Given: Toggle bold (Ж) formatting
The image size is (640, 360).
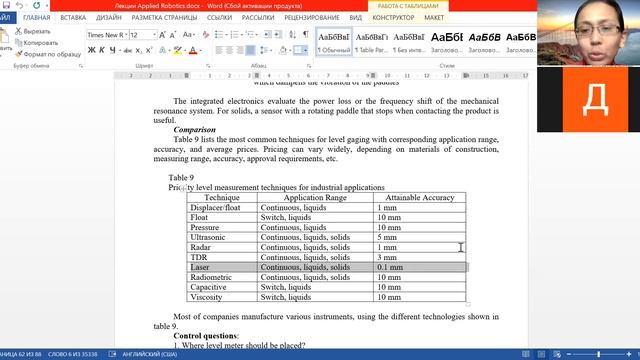Looking at the screenshot, I should (91, 50).
